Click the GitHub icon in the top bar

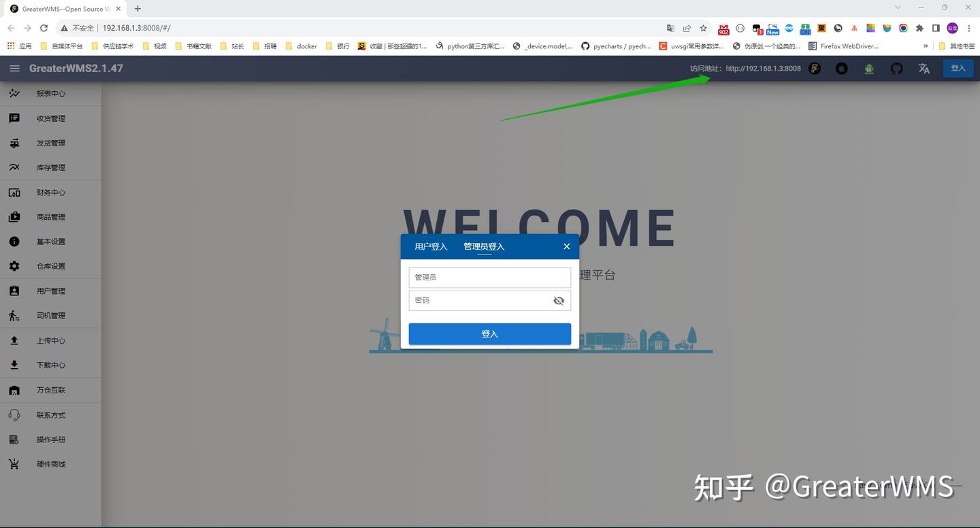(896, 68)
